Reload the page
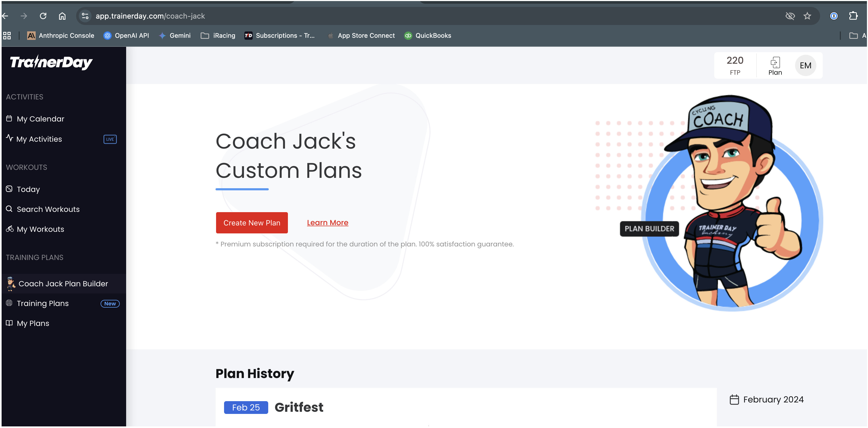868x428 pixels. (43, 16)
